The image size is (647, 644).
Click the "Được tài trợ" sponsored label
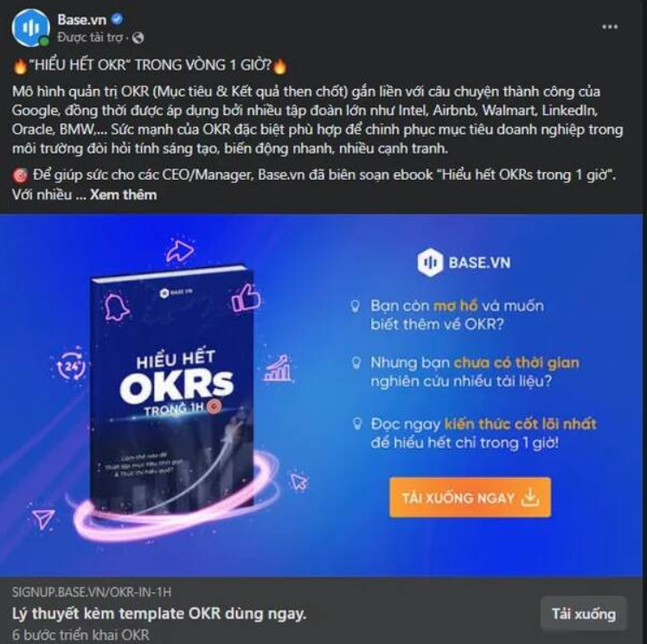pyautogui.click(x=90, y=37)
